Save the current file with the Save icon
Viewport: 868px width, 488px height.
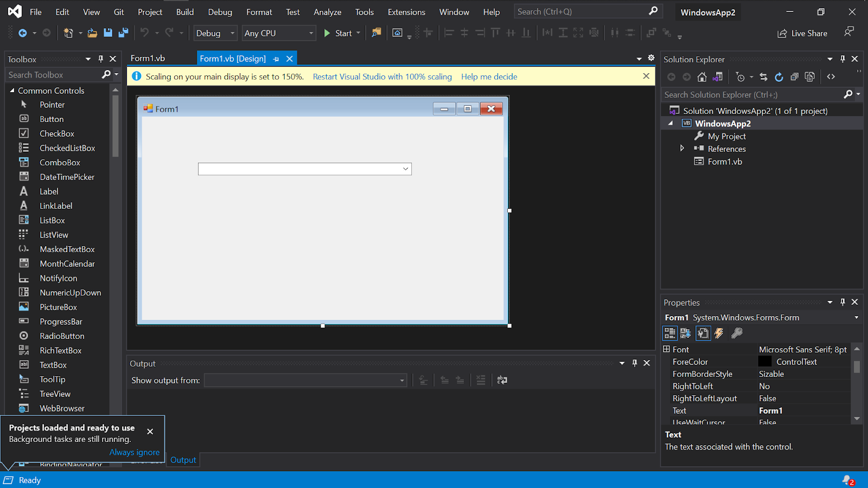click(108, 33)
